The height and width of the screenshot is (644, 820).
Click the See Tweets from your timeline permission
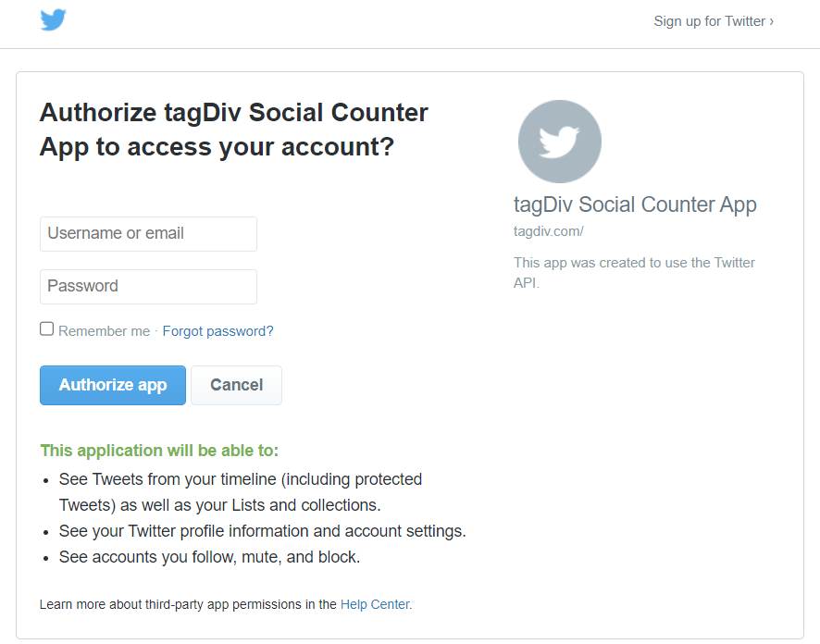241,492
